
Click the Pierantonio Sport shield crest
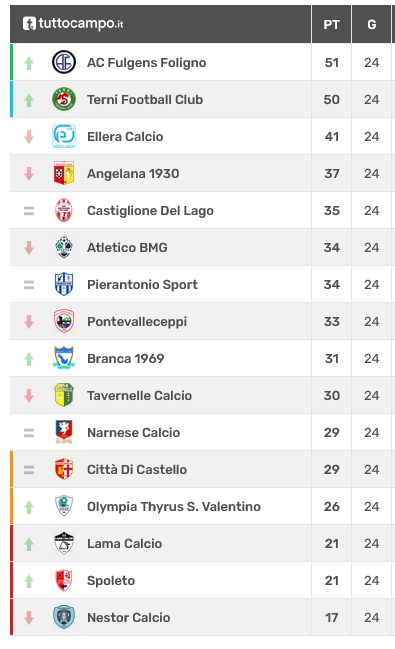[64, 284]
